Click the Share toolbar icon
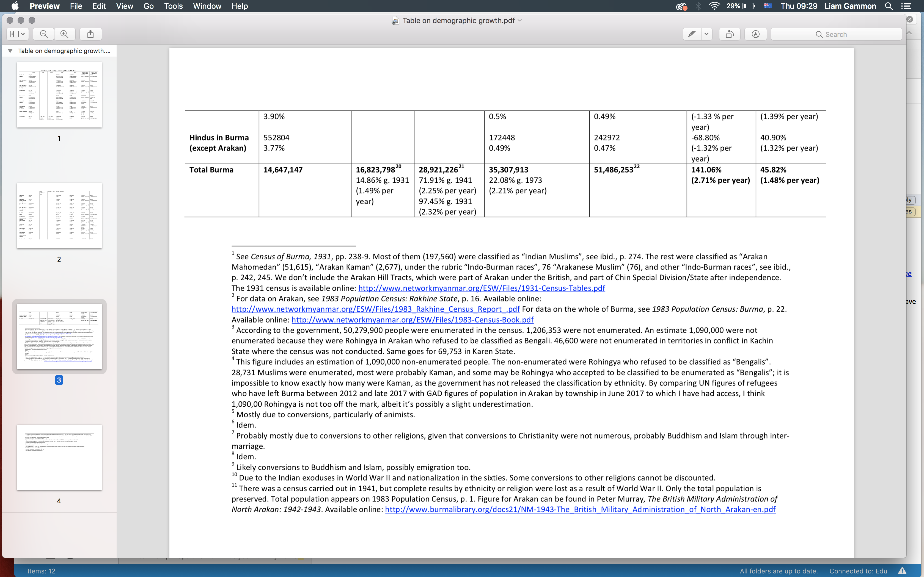Image resolution: width=924 pixels, height=577 pixels. coord(90,34)
